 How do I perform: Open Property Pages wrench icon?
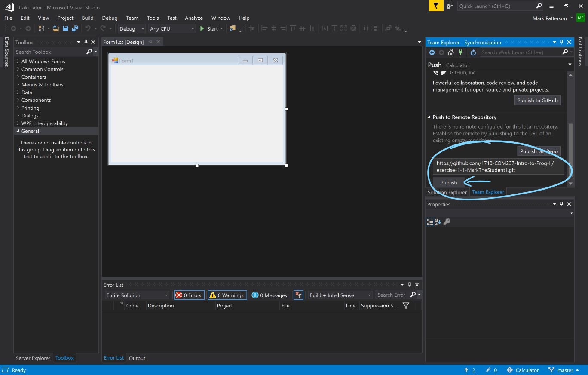(447, 222)
